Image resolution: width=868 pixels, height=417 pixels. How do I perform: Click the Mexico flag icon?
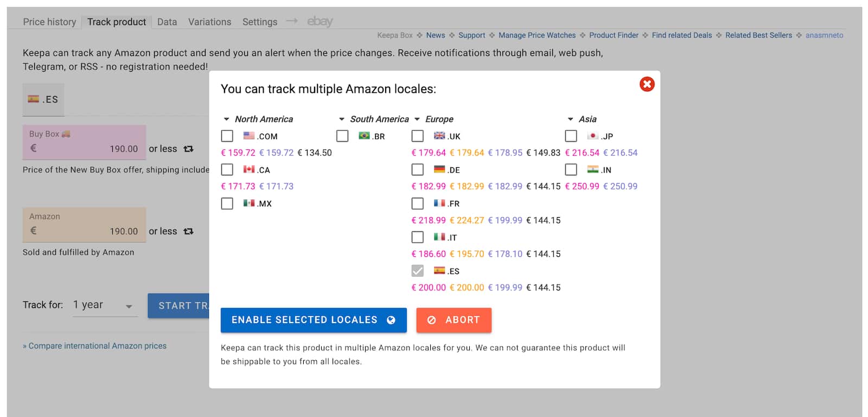[x=249, y=203]
